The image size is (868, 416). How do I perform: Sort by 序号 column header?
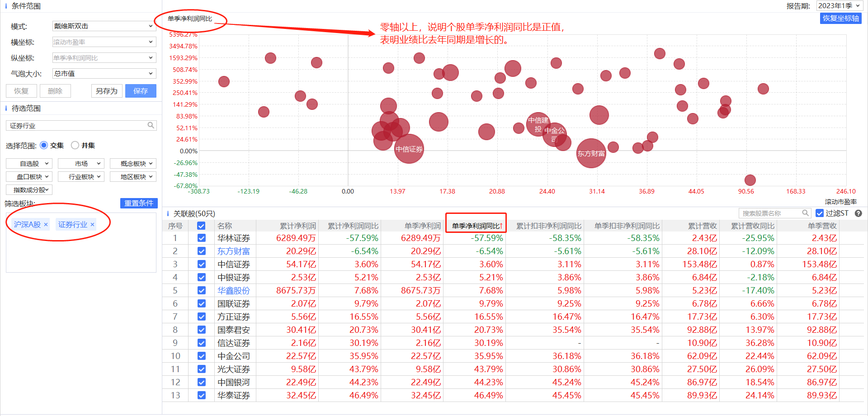tap(175, 226)
